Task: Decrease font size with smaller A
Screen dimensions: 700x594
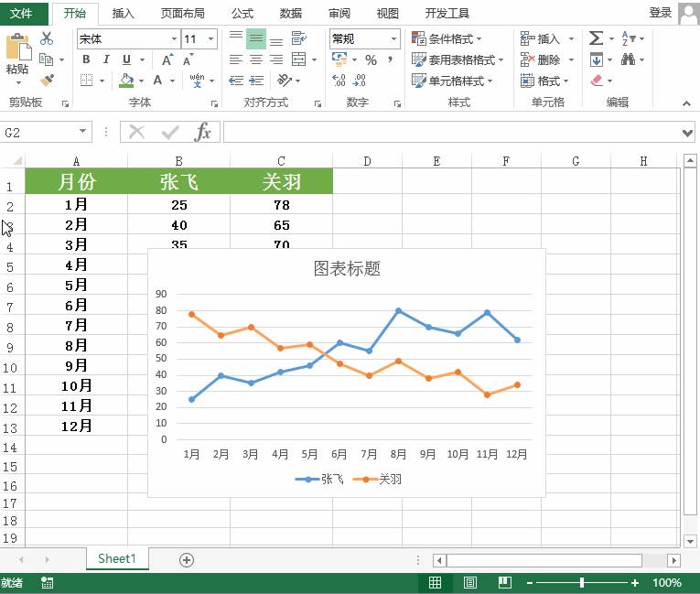Action: [188, 59]
